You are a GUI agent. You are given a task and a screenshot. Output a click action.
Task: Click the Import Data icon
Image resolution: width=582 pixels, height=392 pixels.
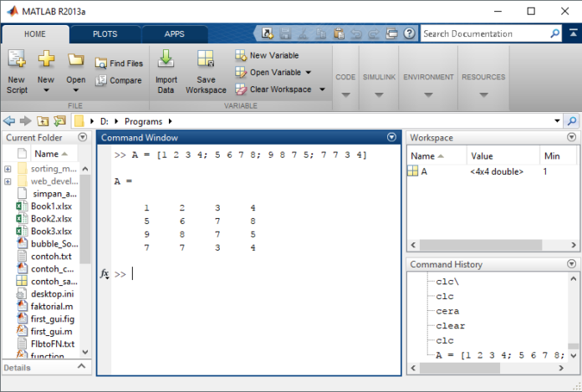pyautogui.click(x=166, y=60)
